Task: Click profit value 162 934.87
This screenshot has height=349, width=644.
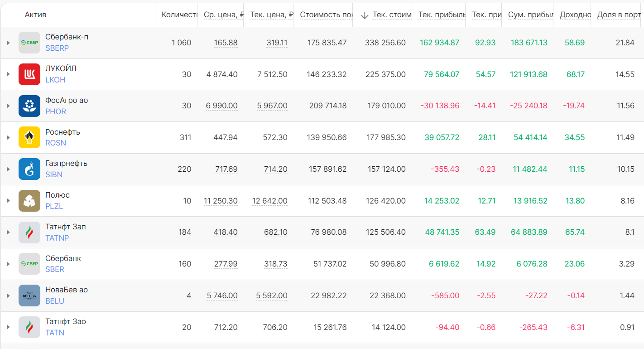Action: coord(439,43)
